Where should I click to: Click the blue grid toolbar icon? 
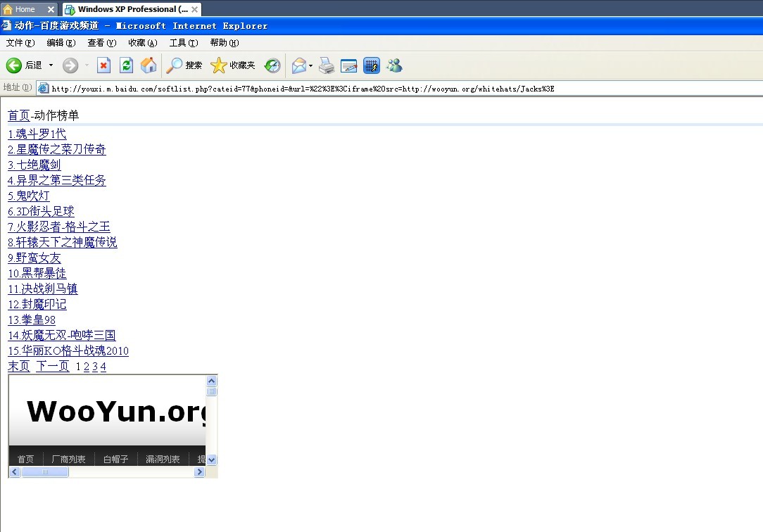(x=371, y=65)
